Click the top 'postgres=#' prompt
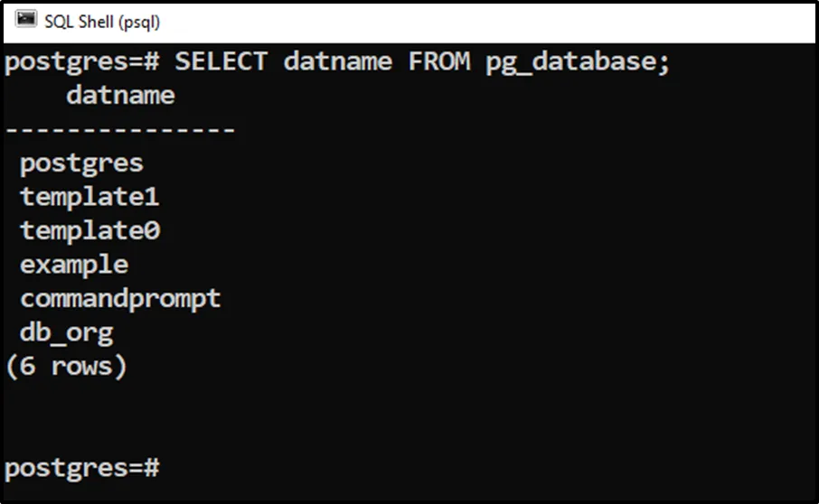 tap(82, 61)
